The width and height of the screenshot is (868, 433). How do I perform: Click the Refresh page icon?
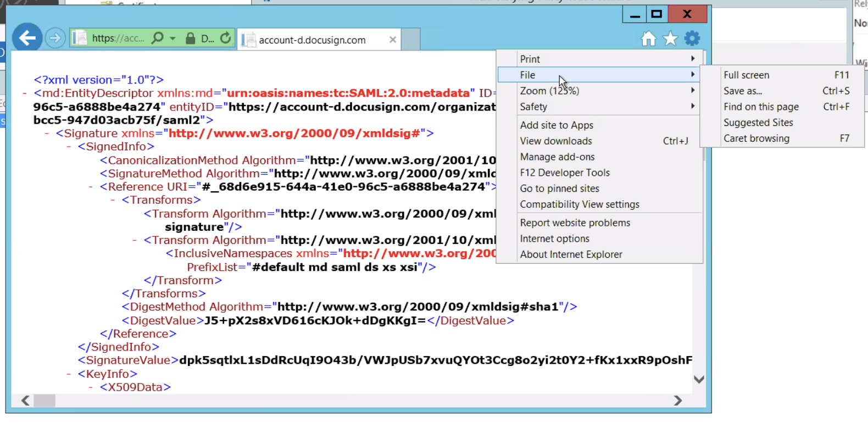click(x=225, y=38)
